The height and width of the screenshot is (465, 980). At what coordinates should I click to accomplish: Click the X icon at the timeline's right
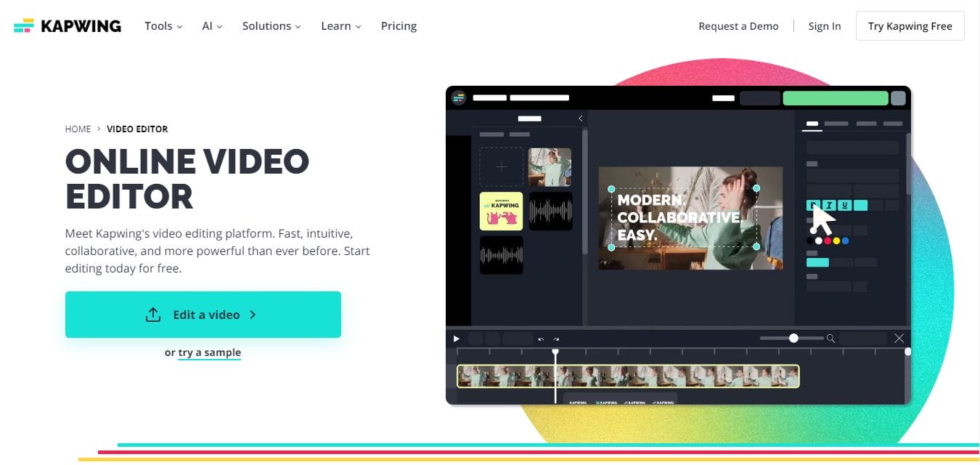pos(899,339)
